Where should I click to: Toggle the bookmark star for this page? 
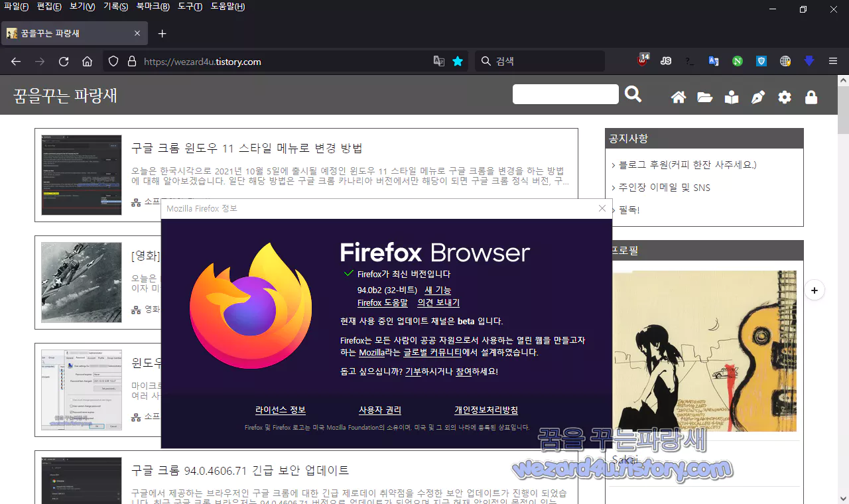(x=458, y=62)
